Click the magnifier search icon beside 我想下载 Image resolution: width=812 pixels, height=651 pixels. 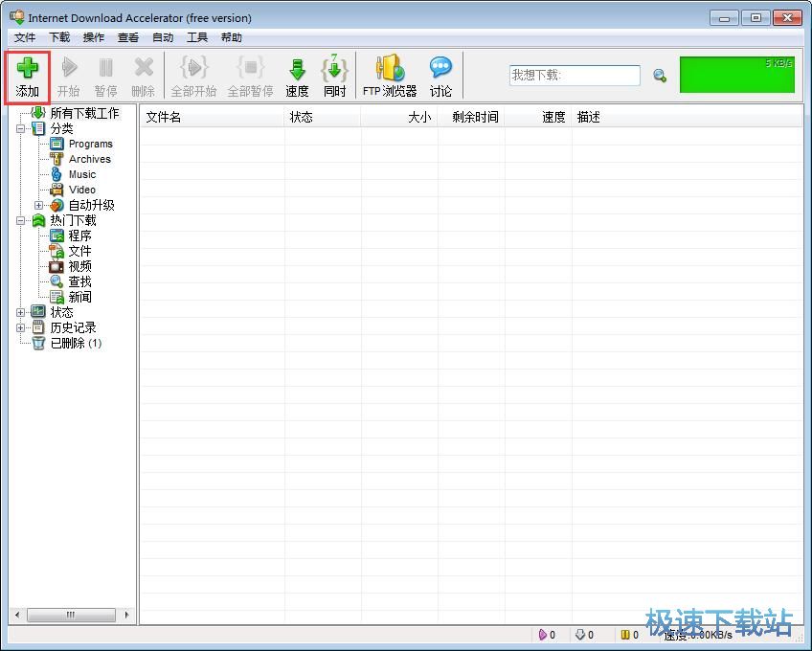(659, 77)
